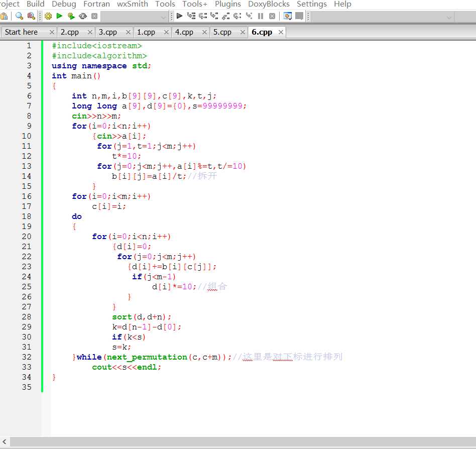This screenshot has height=449, width=476.
Task: Click 'k=d[n-1]-d[0];' on line 29
Action: 147,327
